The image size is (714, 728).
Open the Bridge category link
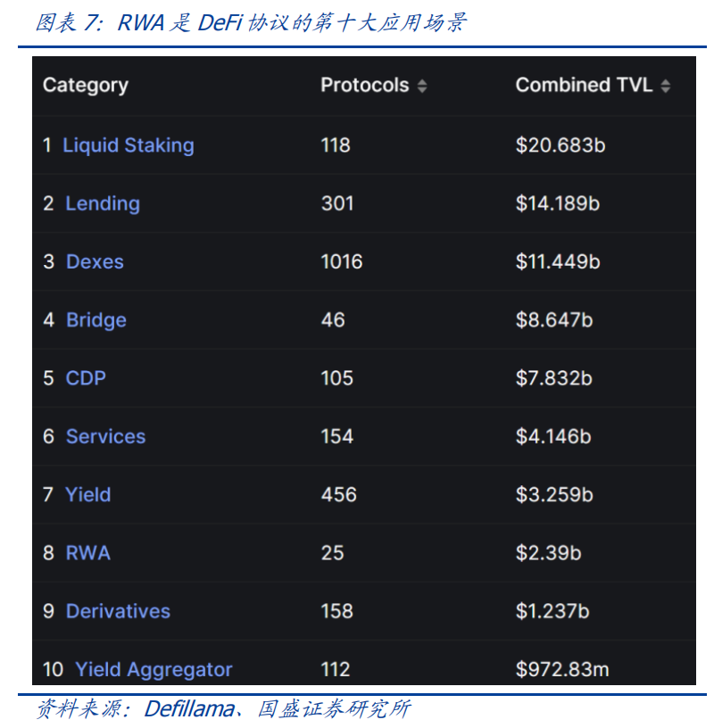pos(96,320)
